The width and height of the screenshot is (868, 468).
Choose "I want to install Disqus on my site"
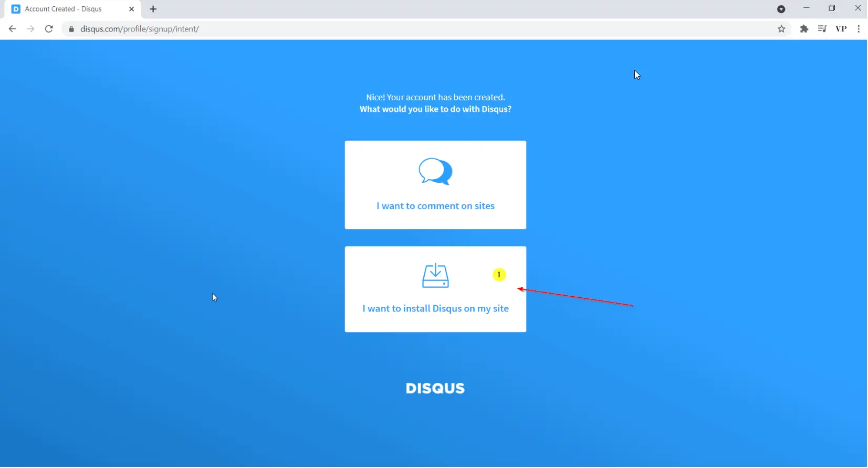[435, 308]
